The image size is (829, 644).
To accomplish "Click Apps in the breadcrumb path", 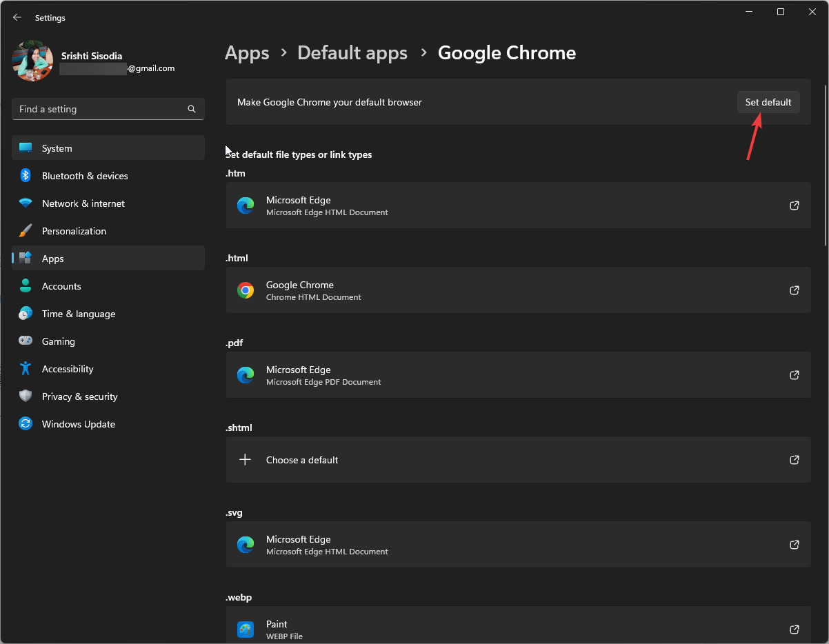I will (247, 53).
